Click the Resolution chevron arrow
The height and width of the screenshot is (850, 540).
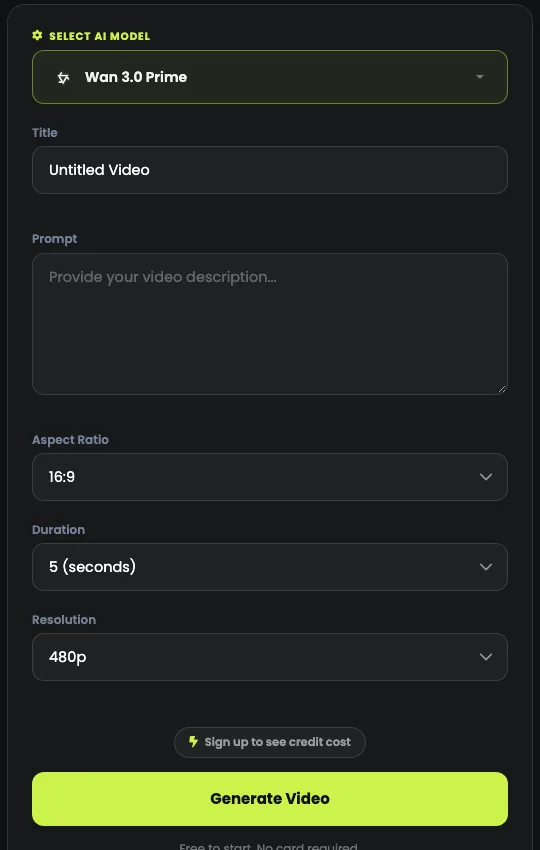pyautogui.click(x=486, y=656)
